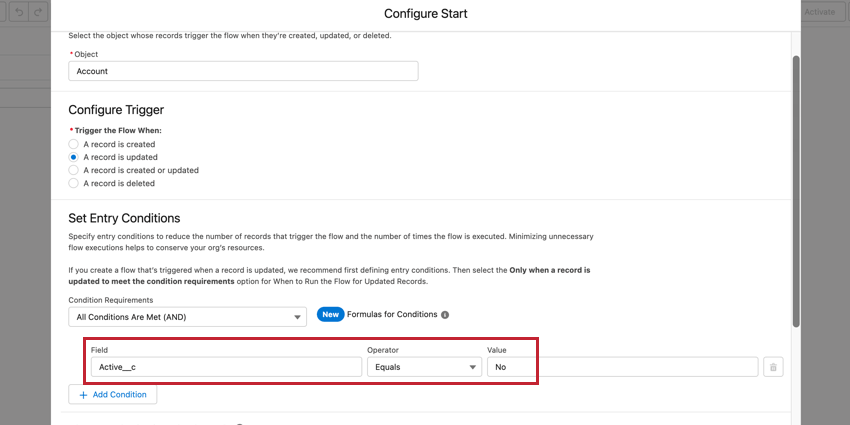850x425 pixels.
Task: Click the redo arrow icon
Action: coord(38,12)
